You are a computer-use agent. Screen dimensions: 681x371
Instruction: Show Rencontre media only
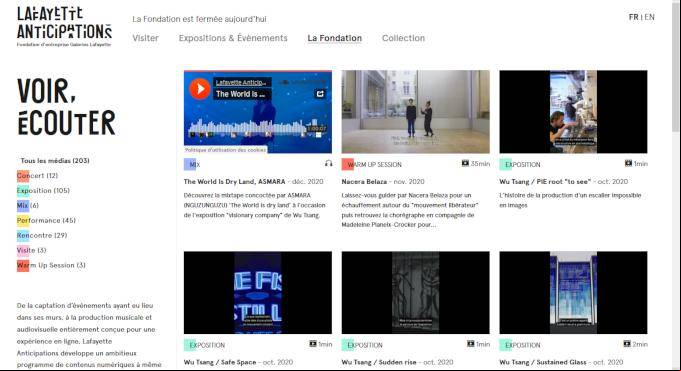point(42,235)
